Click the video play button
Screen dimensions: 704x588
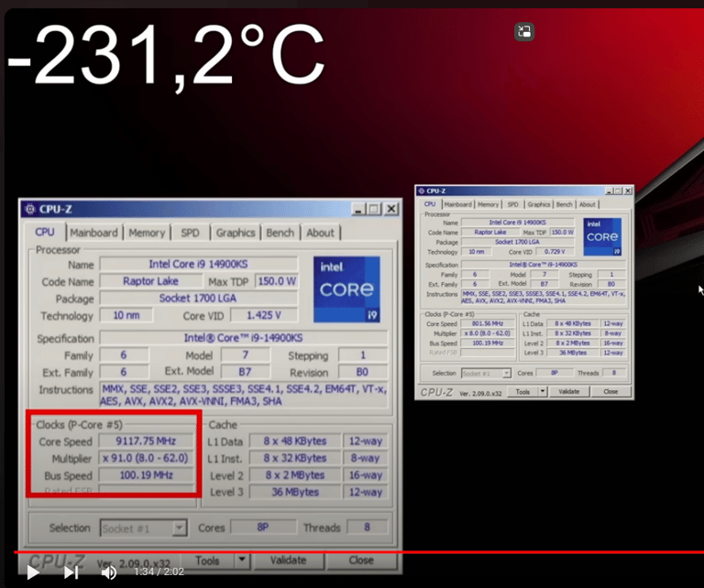point(33,572)
